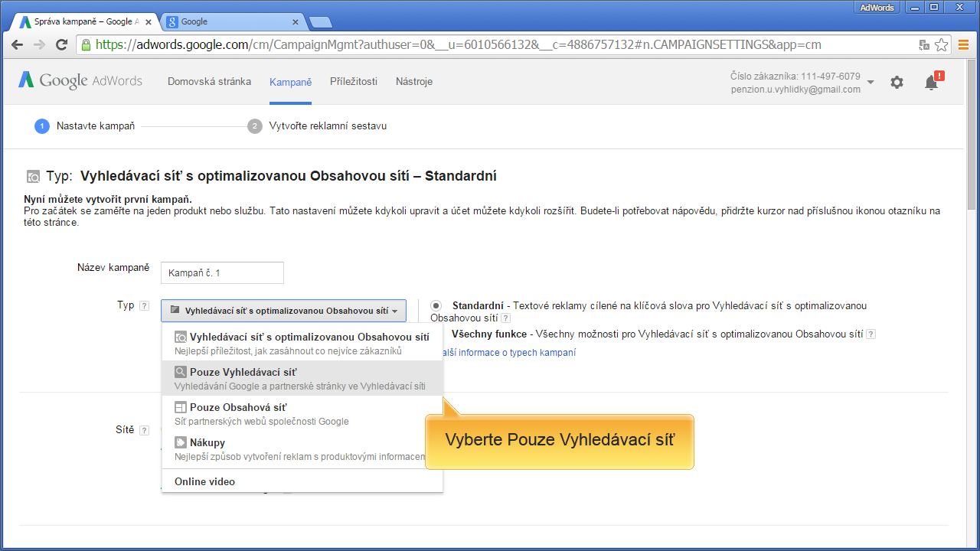The width and height of the screenshot is (980, 551).
Task: Click the Číslo zákazníka 111-497-6079 text
Action: (795, 77)
